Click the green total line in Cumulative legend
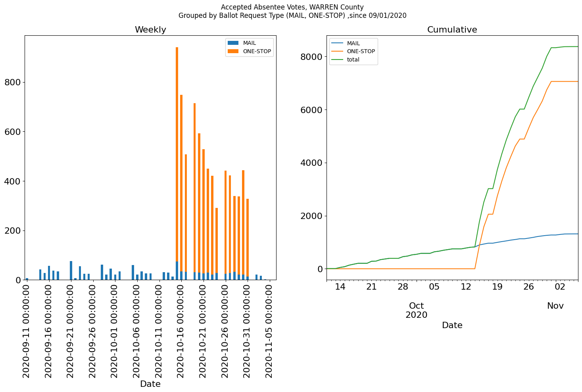 (338, 60)
